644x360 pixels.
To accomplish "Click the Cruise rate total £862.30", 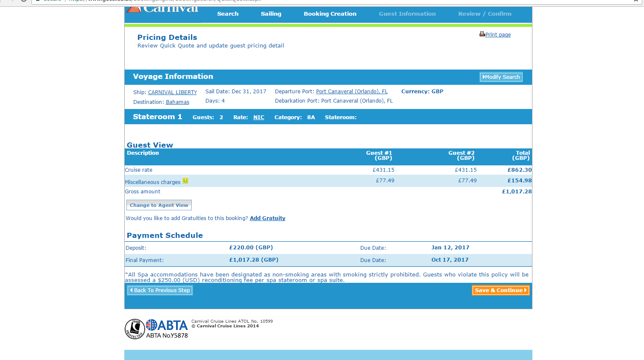I will (520, 170).
